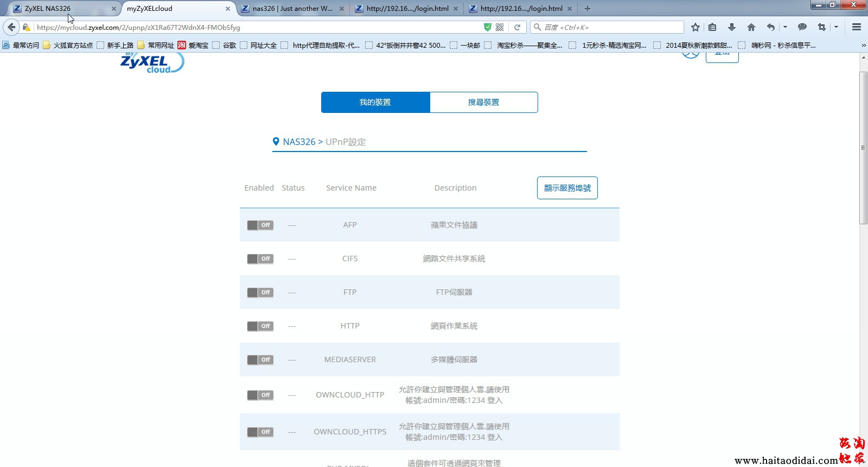Click the URL address field
The height and width of the screenshot is (467, 868).
[x=258, y=27]
